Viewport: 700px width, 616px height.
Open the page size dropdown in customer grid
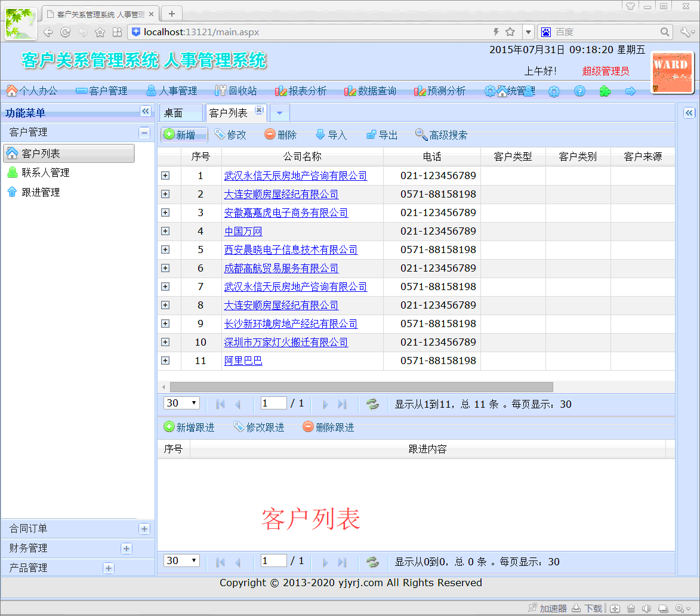click(x=181, y=404)
